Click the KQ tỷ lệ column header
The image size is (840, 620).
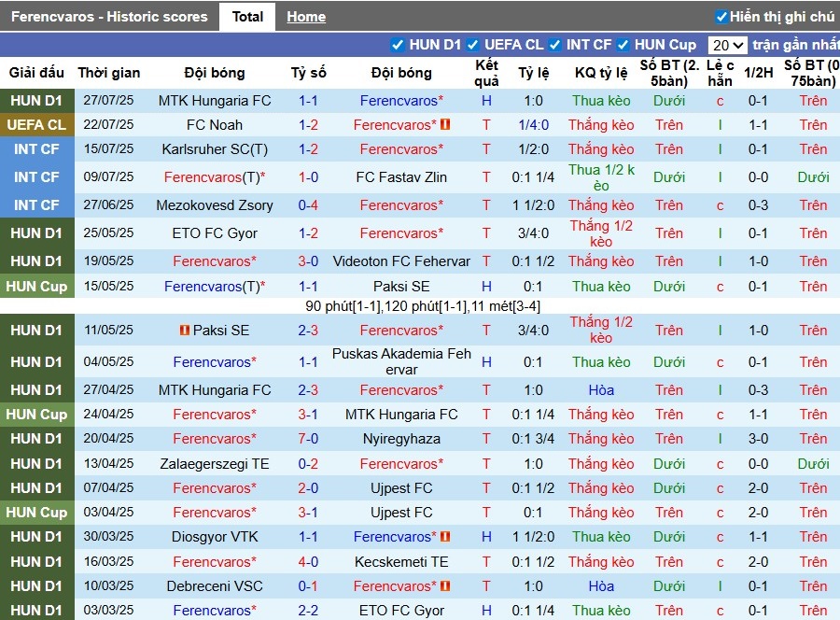[601, 72]
